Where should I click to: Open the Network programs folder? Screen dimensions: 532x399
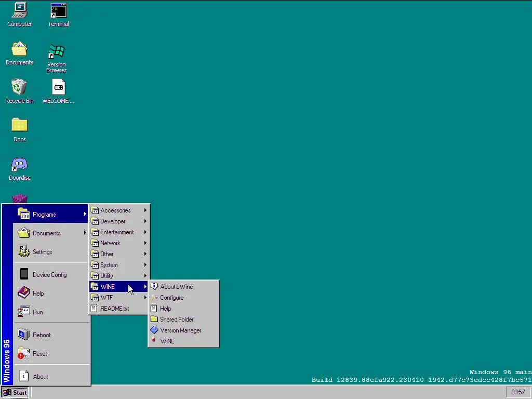(119, 243)
